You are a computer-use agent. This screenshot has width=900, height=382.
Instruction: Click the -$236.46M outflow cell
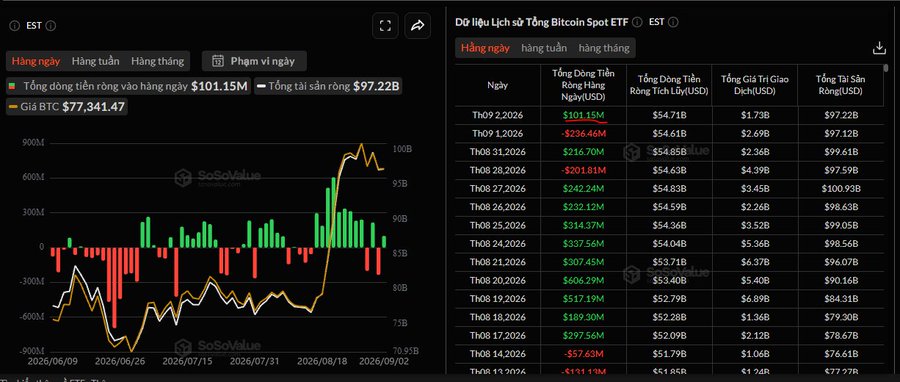pos(583,134)
